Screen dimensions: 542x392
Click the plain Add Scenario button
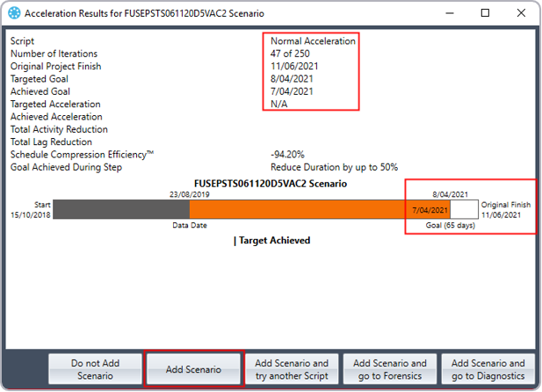[x=193, y=369]
